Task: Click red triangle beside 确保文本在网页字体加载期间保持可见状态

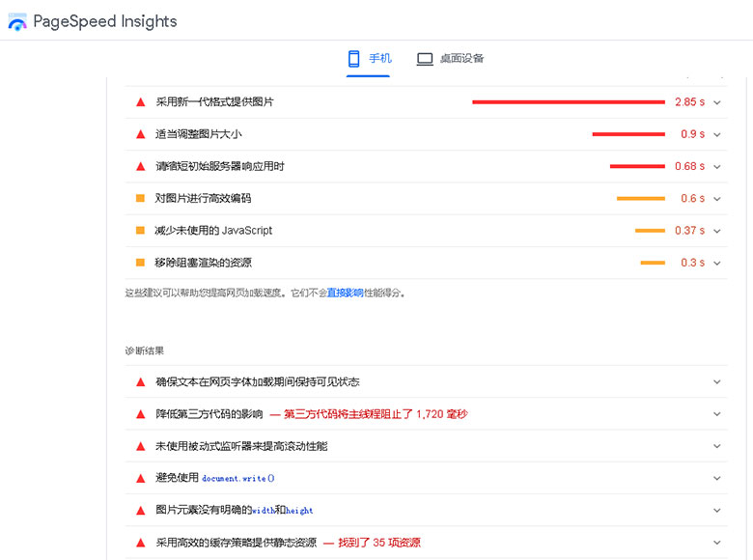Action: [x=141, y=381]
